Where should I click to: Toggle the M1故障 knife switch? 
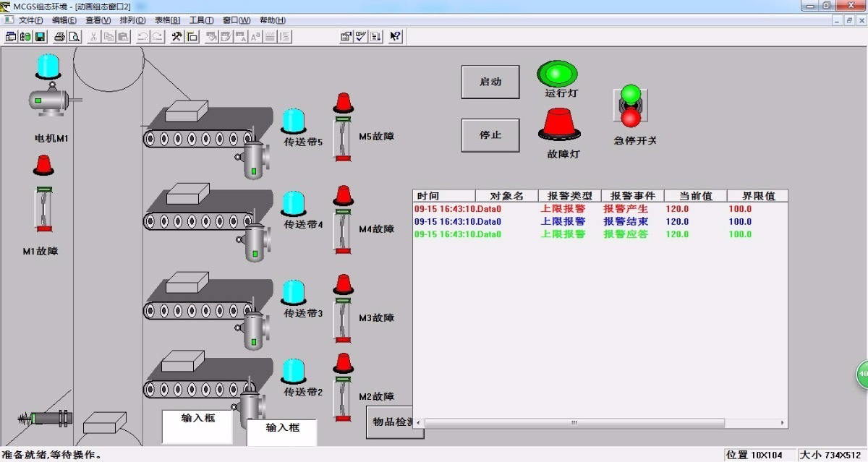[44, 210]
